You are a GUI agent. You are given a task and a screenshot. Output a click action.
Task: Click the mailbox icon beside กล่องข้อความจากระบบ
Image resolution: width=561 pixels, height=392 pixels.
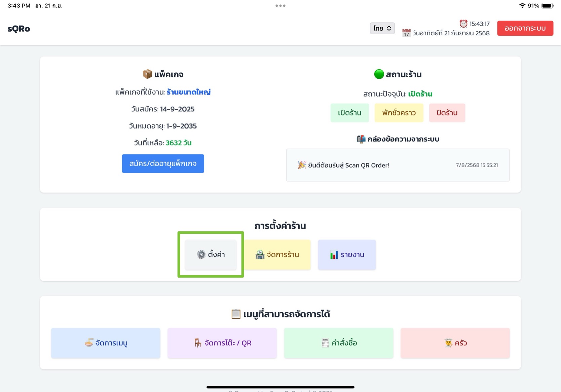coord(361,139)
